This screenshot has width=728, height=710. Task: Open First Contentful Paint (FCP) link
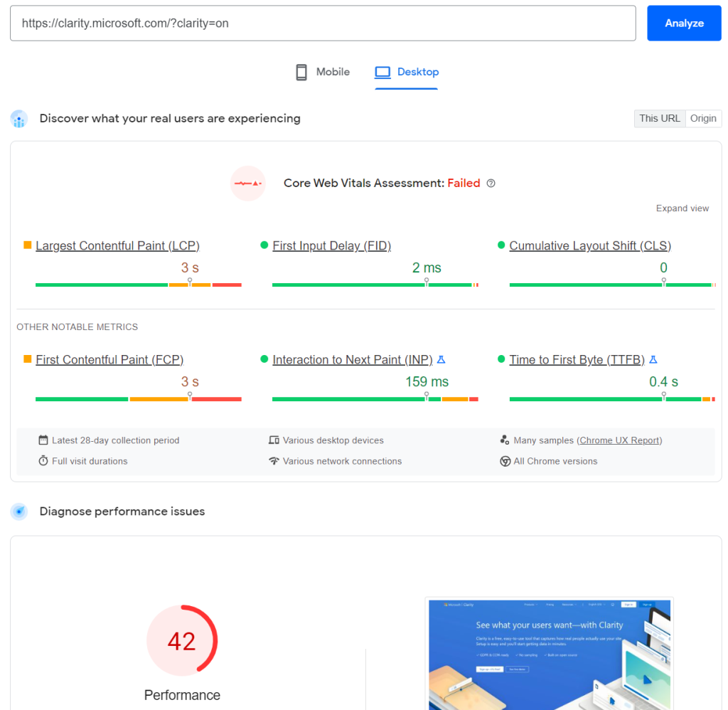(109, 359)
